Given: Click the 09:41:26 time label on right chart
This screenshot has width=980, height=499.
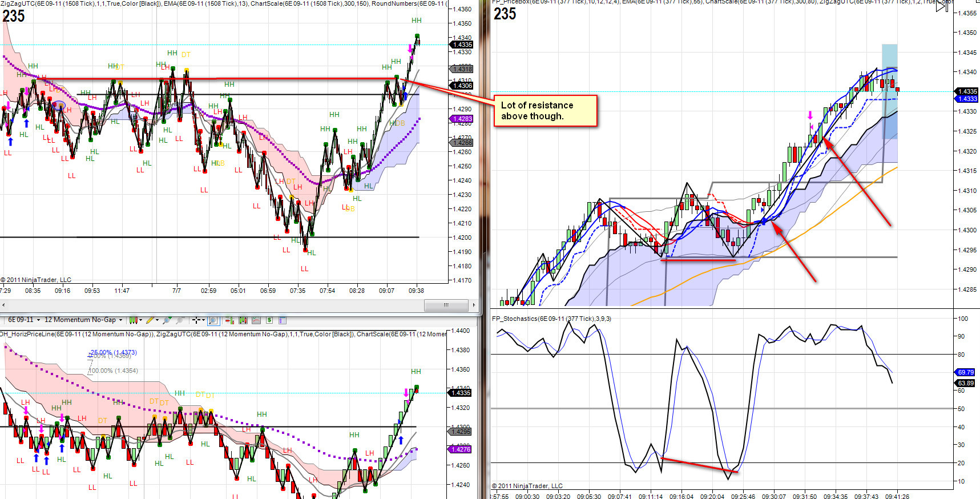Looking at the screenshot, I should point(897,496).
